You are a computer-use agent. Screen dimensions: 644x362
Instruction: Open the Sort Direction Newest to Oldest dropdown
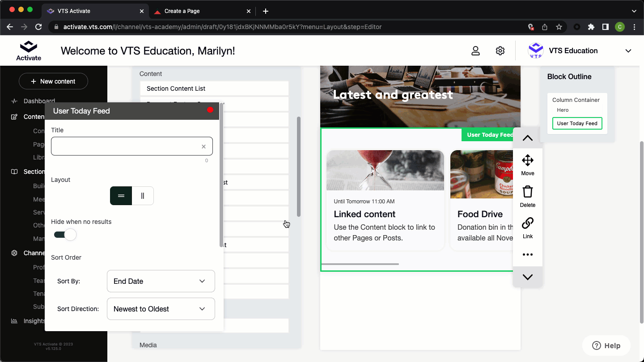(161, 309)
